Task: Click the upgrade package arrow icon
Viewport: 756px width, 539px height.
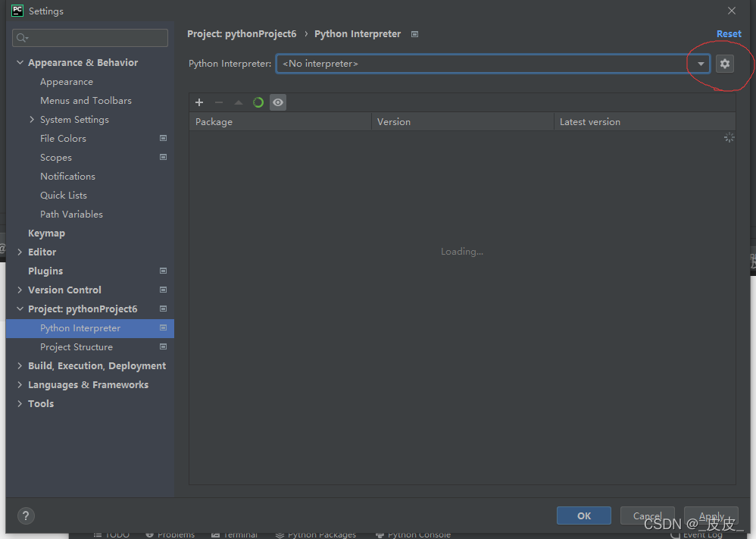Action: 239,102
